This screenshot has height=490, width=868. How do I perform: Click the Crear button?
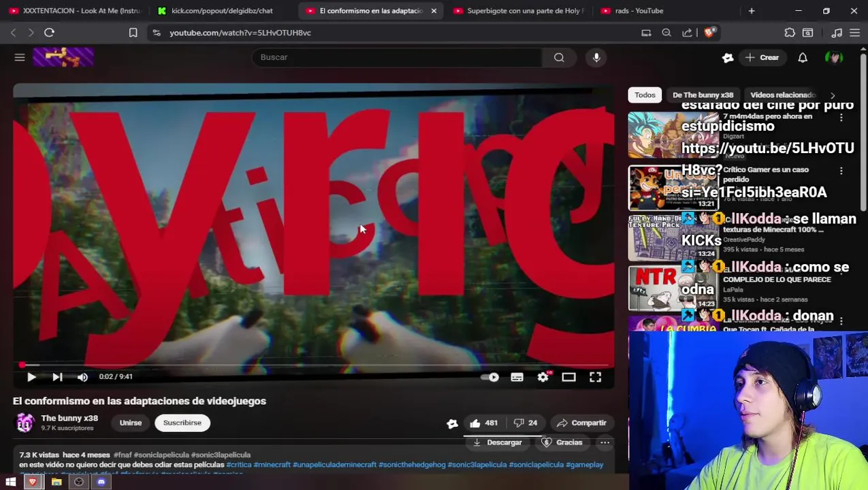point(762,58)
